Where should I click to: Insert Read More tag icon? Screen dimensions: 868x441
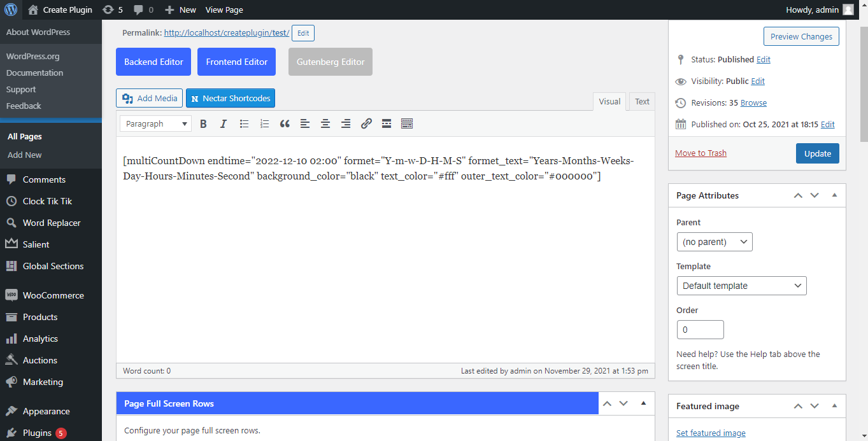click(387, 124)
